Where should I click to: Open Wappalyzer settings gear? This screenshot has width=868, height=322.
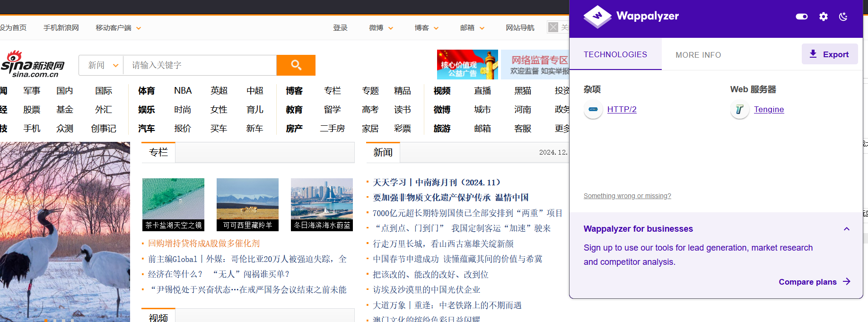pos(824,17)
